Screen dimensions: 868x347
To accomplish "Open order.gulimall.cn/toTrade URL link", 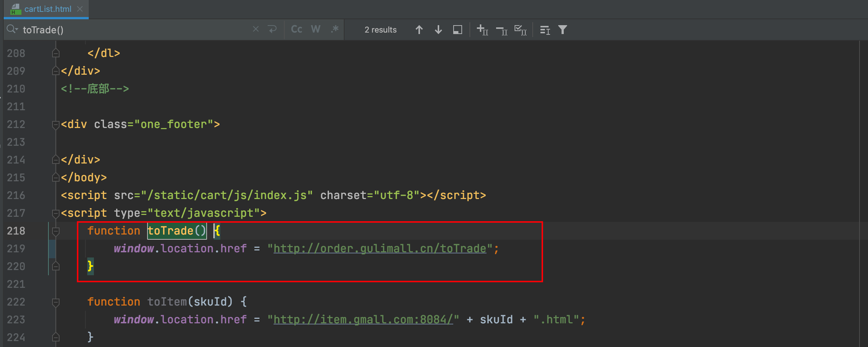I will pos(380,249).
